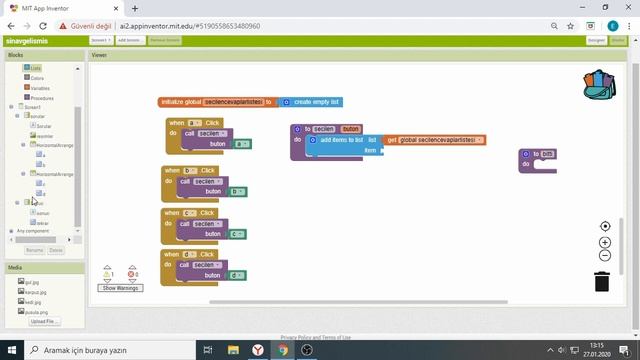Viewport: 640px width, 360px height.
Task: Jump to the next error with the down arrow
Action: pos(132,281)
